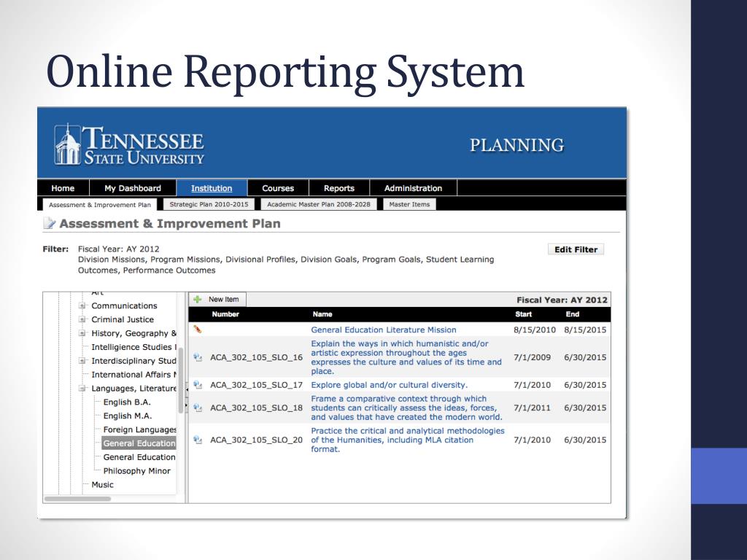Click the ACA_302_105_SLO_16 number cell
The width and height of the screenshot is (747, 560).
coord(256,357)
